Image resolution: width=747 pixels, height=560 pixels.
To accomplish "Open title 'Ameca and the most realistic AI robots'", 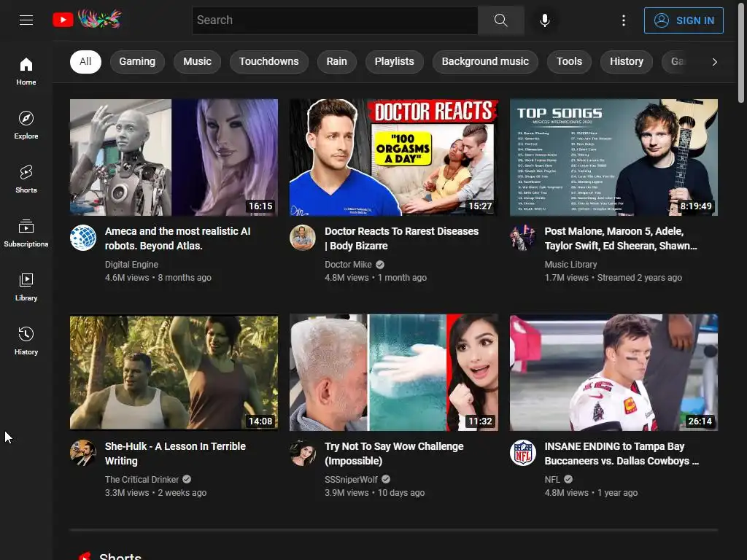I will (x=178, y=238).
